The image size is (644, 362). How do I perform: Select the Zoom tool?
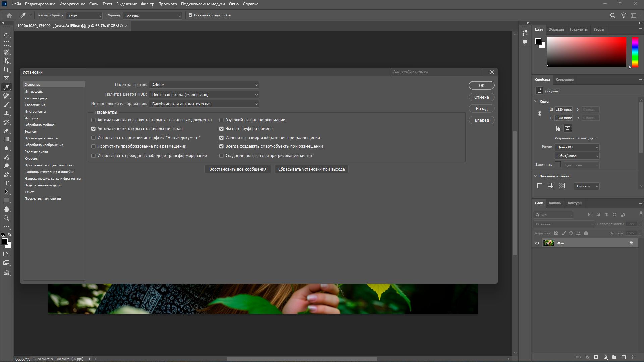(x=6, y=218)
